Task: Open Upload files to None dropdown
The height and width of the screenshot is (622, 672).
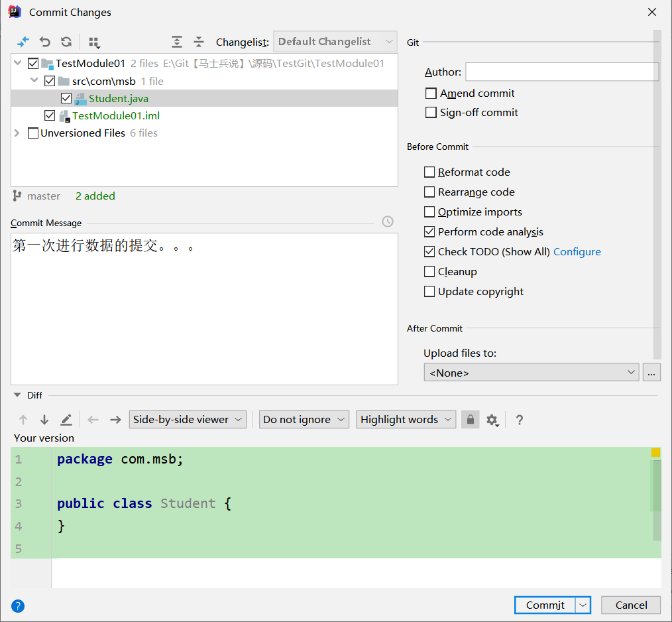Action: tap(532, 373)
